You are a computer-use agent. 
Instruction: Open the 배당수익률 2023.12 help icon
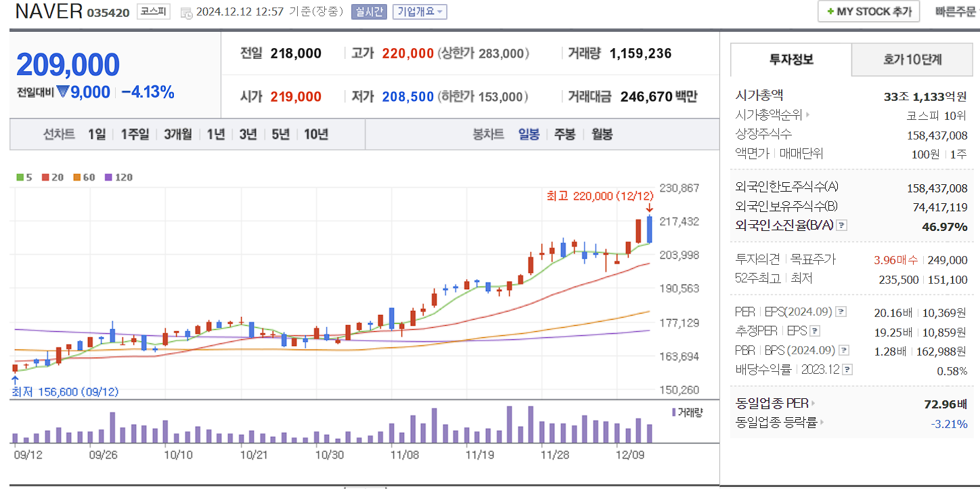coord(846,368)
